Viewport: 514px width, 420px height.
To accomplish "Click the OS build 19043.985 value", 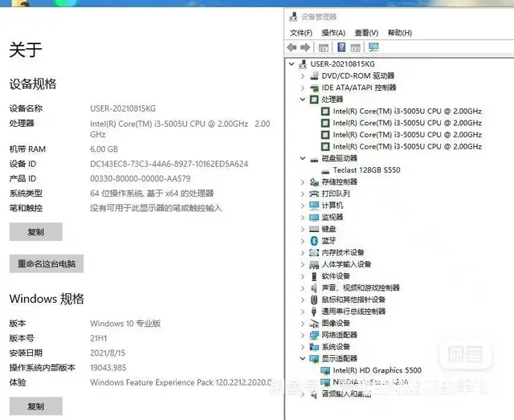I will click(x=108, y=368).
